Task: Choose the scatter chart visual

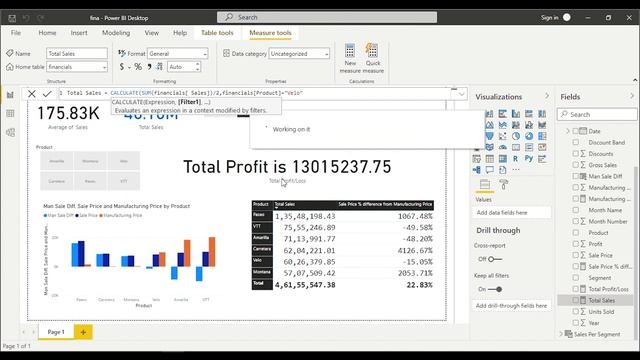Action: (502, 136)
